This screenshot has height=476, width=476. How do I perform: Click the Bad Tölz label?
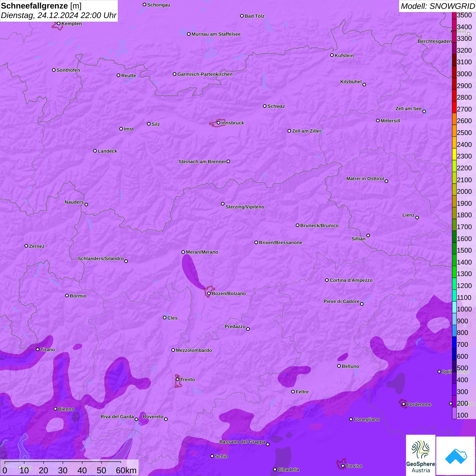pyautogui.click(x=254, y=16)
